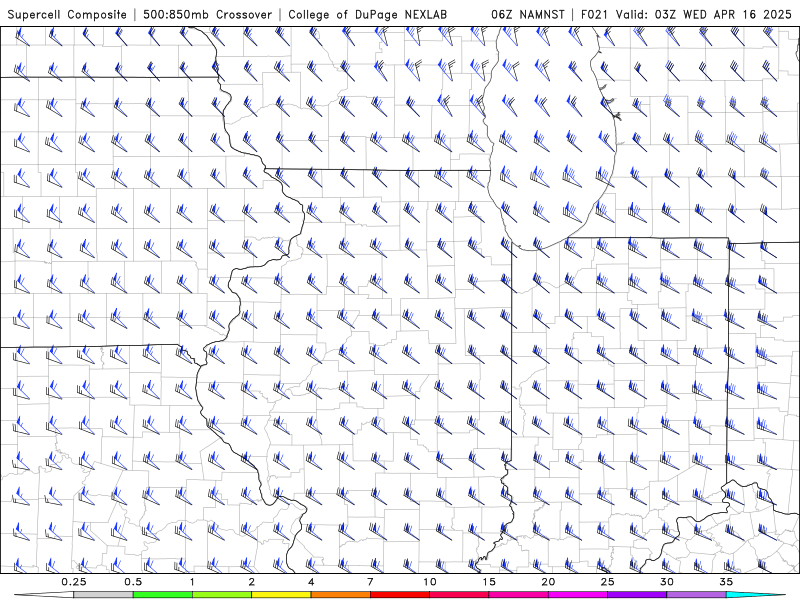Click the '25' legend scale label
This screenshot has height=600, width=800.
[x=608, y=582]
